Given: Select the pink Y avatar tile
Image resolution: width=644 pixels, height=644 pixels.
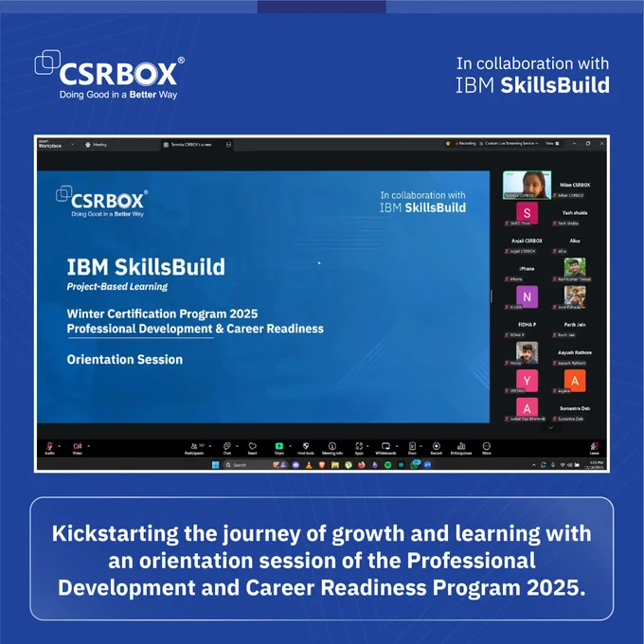Looking at the screenshot, I should click(x=527, y=381).
